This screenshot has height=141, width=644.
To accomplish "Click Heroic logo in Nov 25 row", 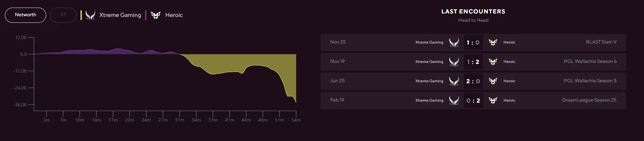I will [x=493, y=43].
